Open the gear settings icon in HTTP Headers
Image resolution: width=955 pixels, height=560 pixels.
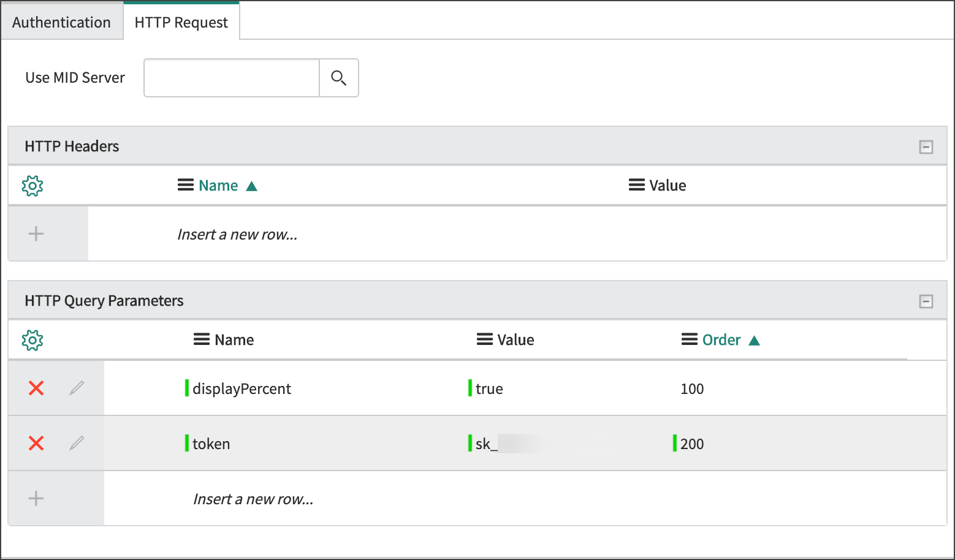[32, 186]
